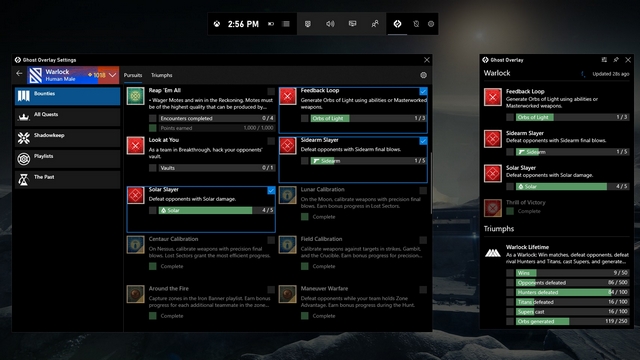Click the 2:56 PM clock in Game Bar
Screen dimensions: 640x360
[x=243, y=24]
